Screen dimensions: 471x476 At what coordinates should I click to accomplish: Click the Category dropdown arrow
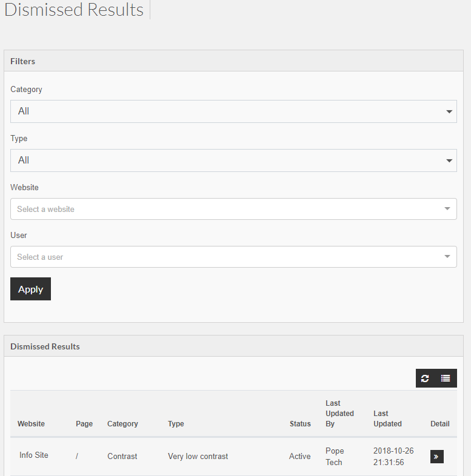449,111
